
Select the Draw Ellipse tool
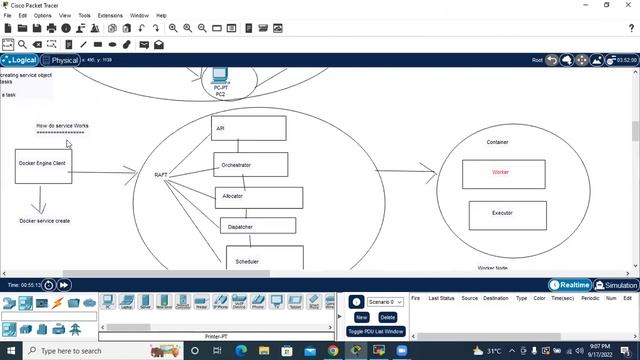point(112,44)
